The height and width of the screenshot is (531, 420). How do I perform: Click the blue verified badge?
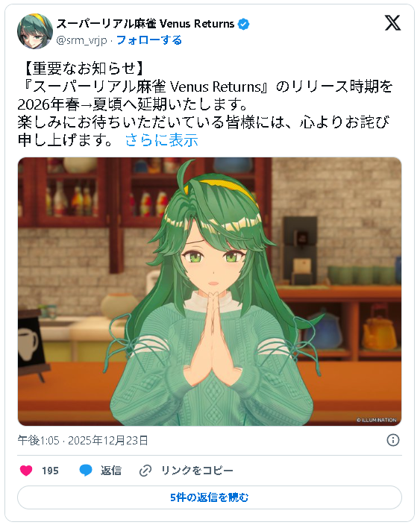click(243, 24)
